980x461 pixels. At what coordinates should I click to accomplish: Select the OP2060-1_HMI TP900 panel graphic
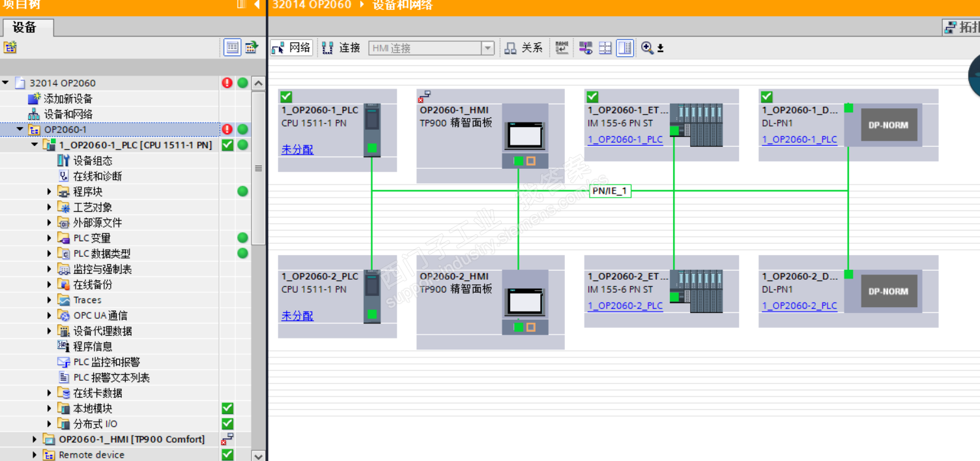tap(525, 136)
